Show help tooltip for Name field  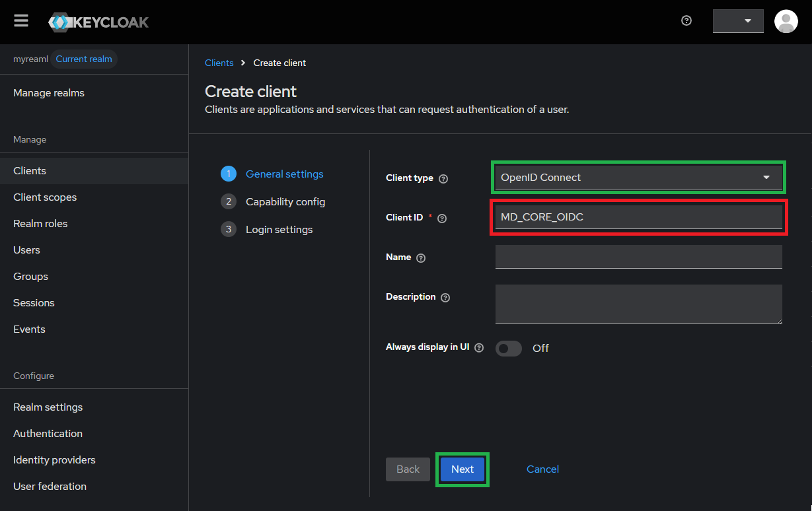(421, 258)
